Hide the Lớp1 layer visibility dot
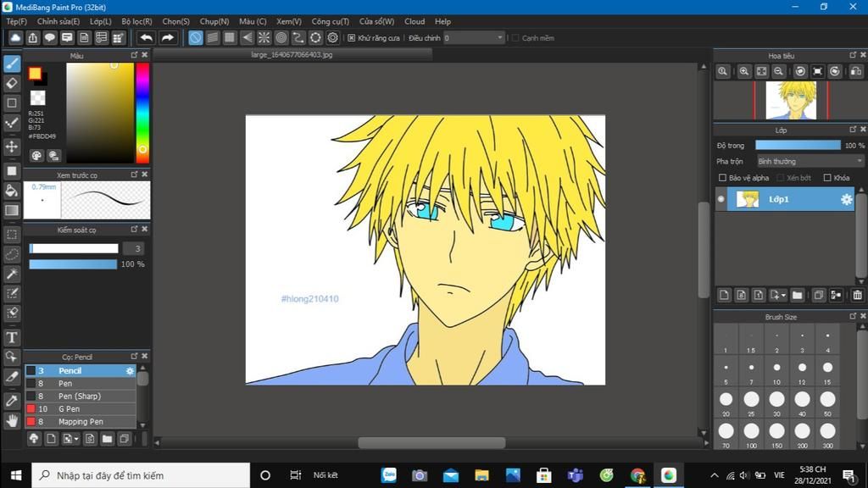The width and height of the screenshot is (868, 488). coord(721,199)
